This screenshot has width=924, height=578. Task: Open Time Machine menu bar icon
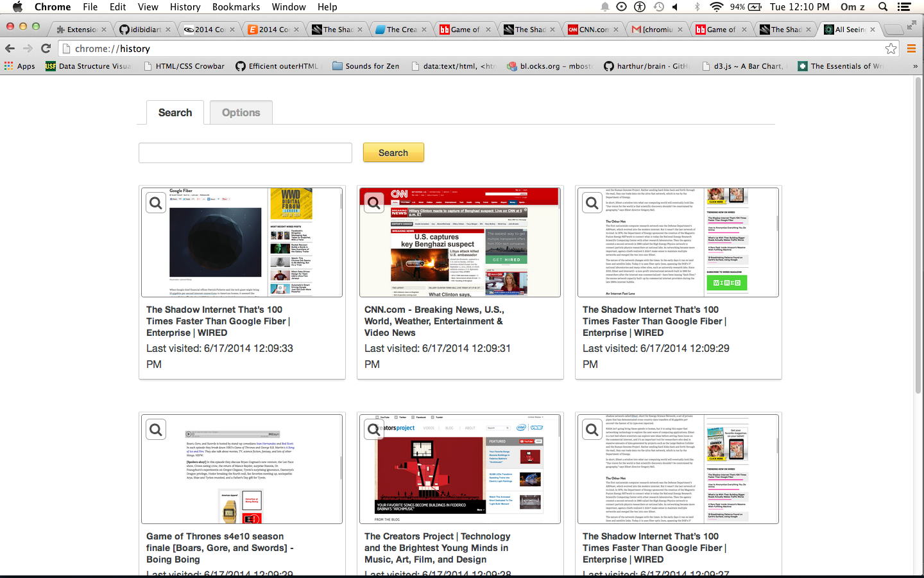point(658,7)
